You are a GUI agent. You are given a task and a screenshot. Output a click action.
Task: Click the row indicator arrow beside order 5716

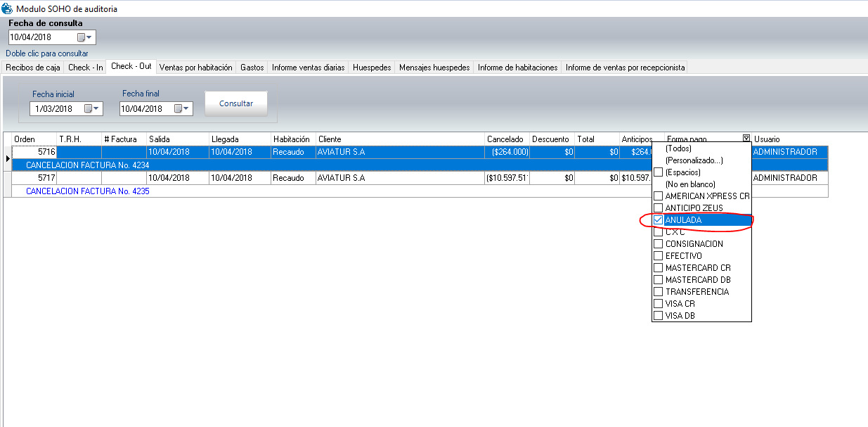pyautogui.click(x=7, y=158)
